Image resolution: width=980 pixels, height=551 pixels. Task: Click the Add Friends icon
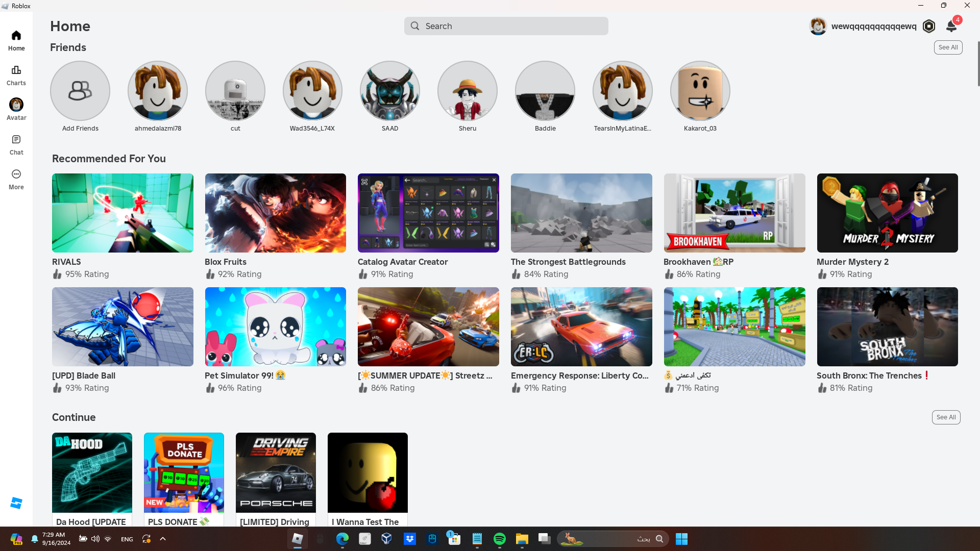tap(80, 91)
